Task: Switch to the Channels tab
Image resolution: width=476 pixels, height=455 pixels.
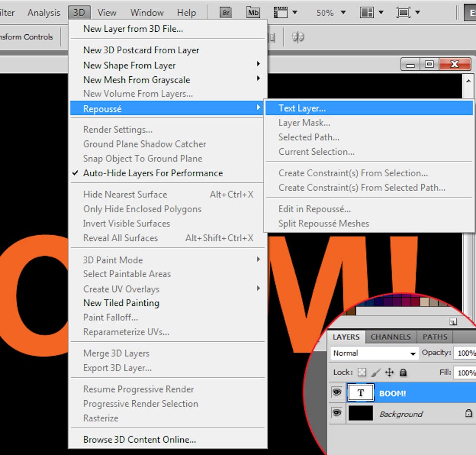Action: click(391, 337)
